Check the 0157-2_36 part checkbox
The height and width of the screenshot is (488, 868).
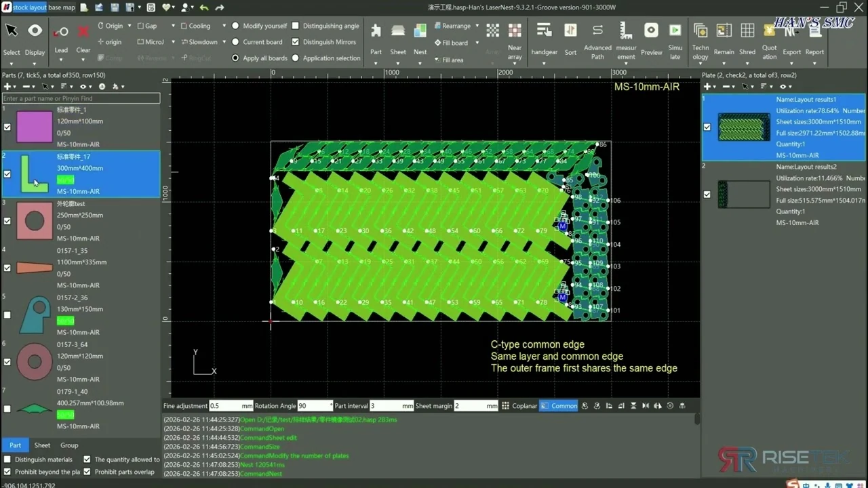coord(7,315)
